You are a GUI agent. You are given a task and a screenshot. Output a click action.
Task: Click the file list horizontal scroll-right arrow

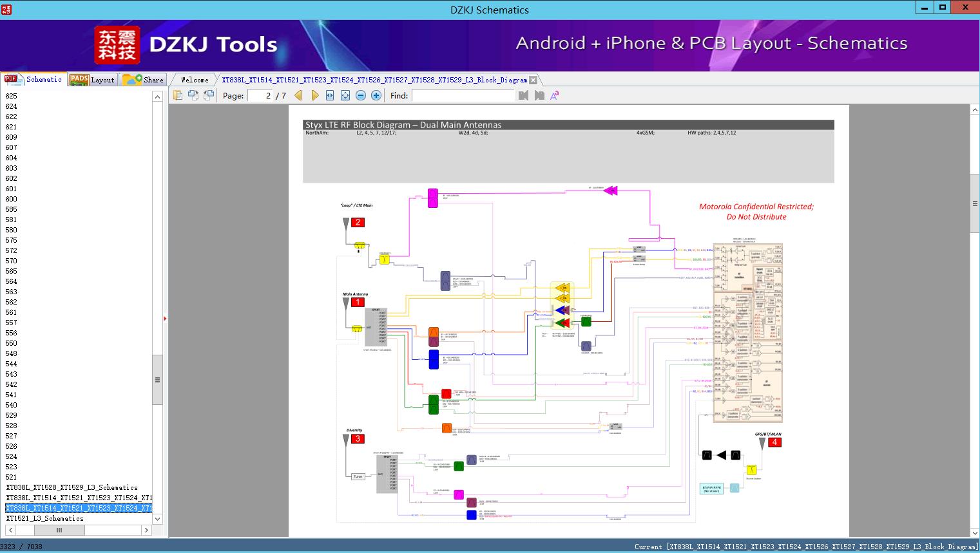[146, 530]
